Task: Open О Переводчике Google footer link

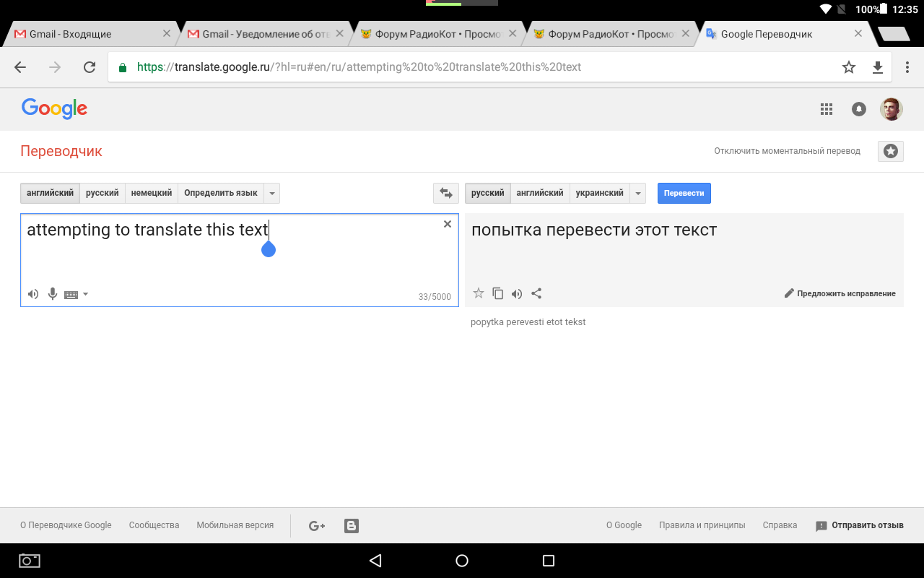Action: pos(66,525)
